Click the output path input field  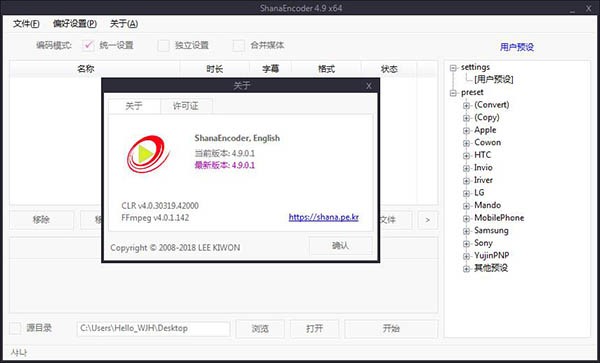[153, 329]
